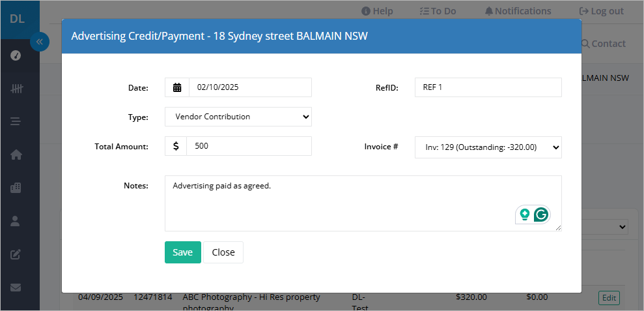Collapse the sidebar with double-chevron icon
Screen dimensions: 644x311
[x=40, y=42]
